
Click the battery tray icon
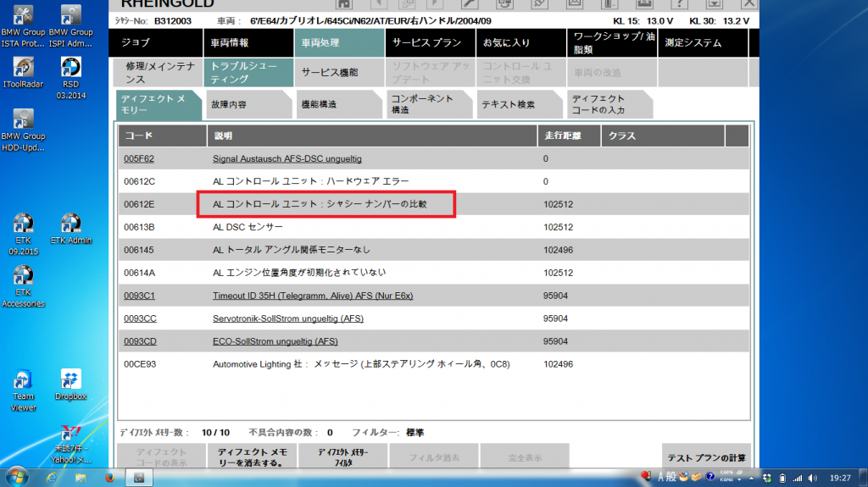[x=782, y=479]
